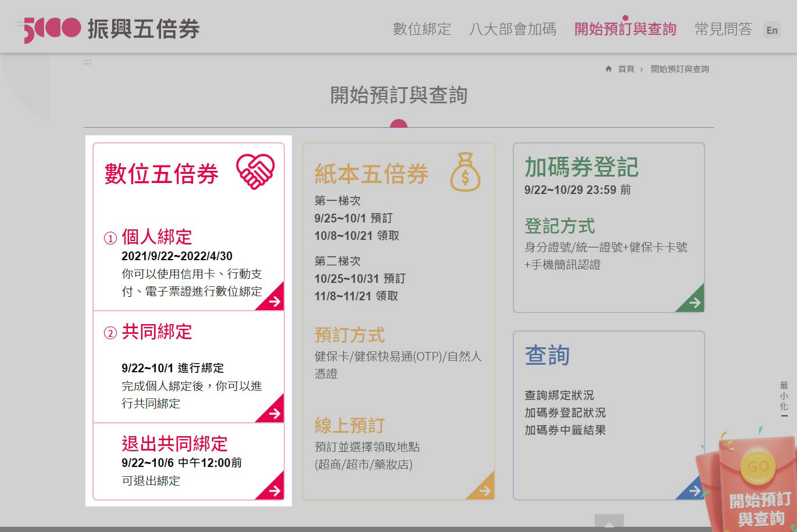Screen dimensions: 797x532
Task: Click the 加碼券登記狀況 text
Action: 565,413
